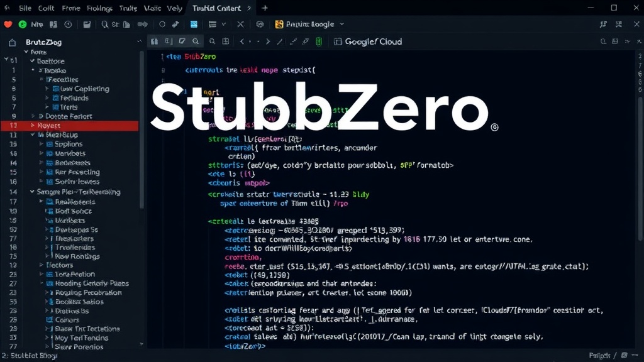Click the edit pencil-square icon in editor toolbar
This screenshot has height=362, width=644.
tap(182, 41)
